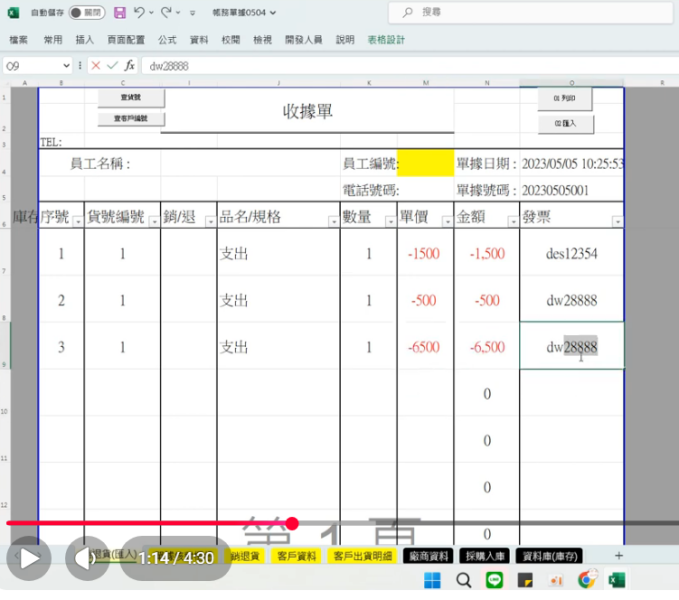Switch to the 客戶出貨明細 sheet tab
Screen dimensions: 679x600
pyautogui.click(x=362, y=556)
